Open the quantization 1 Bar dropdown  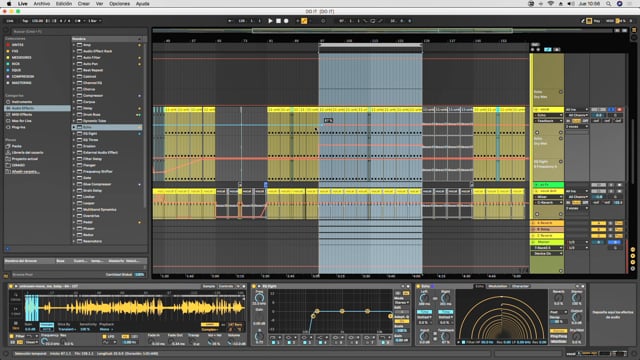pos(94,21)
